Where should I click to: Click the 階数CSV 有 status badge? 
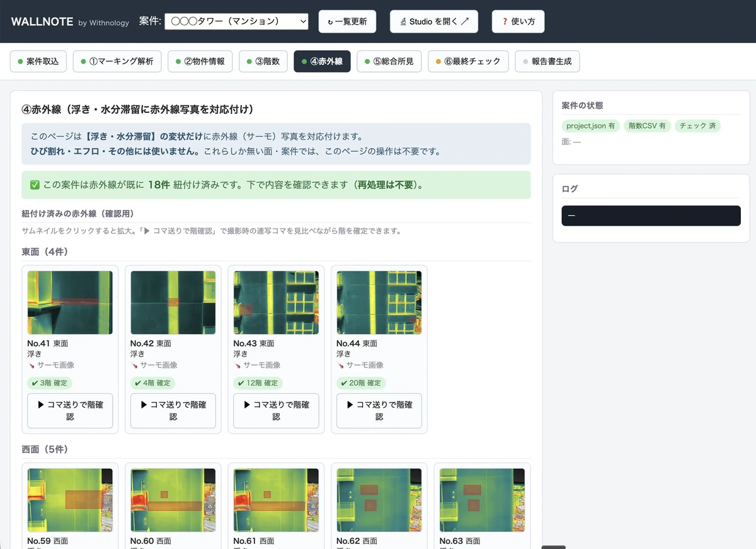tap(647, 126)
